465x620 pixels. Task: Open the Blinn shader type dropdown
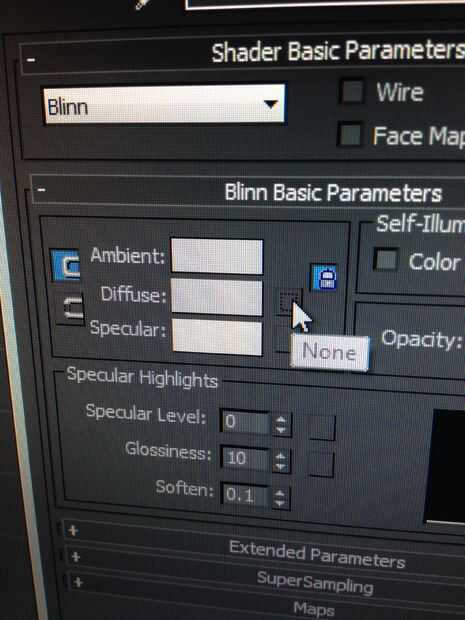pyautogui.click(x=164, y=104)
